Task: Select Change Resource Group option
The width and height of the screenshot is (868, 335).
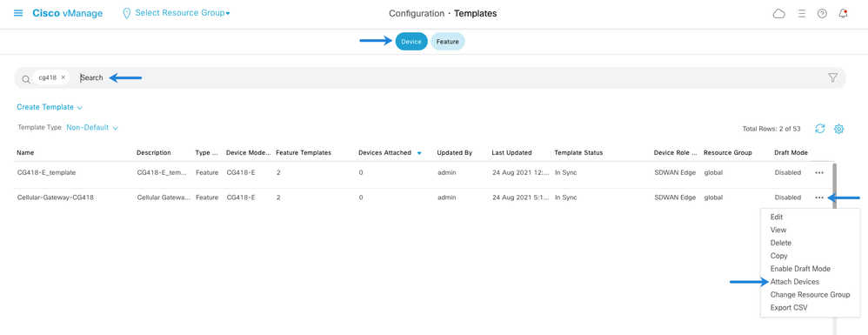Action: coord(810,295)
